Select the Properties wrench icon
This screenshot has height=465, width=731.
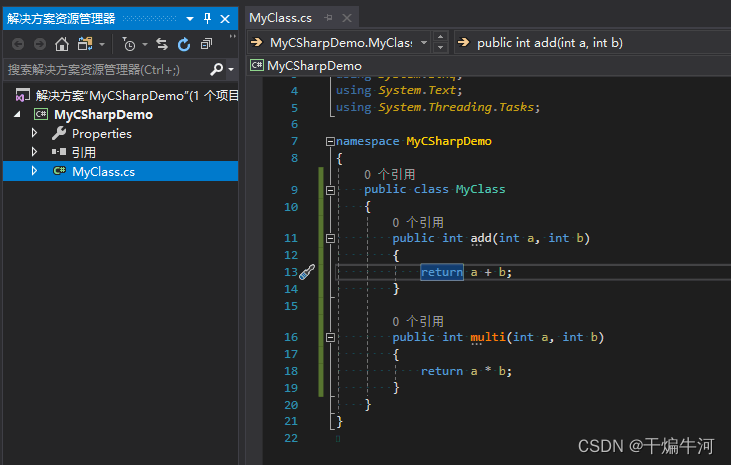pos(59,133)
